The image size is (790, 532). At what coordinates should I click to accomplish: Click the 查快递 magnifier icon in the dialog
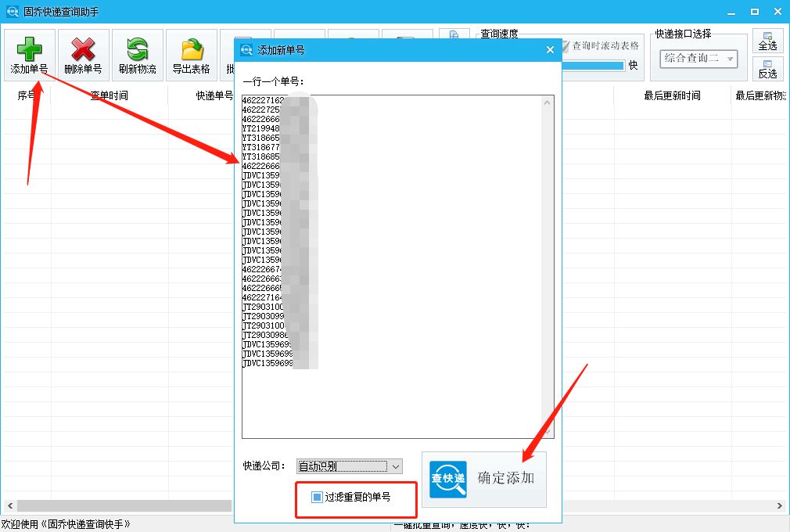coord(448,479)
